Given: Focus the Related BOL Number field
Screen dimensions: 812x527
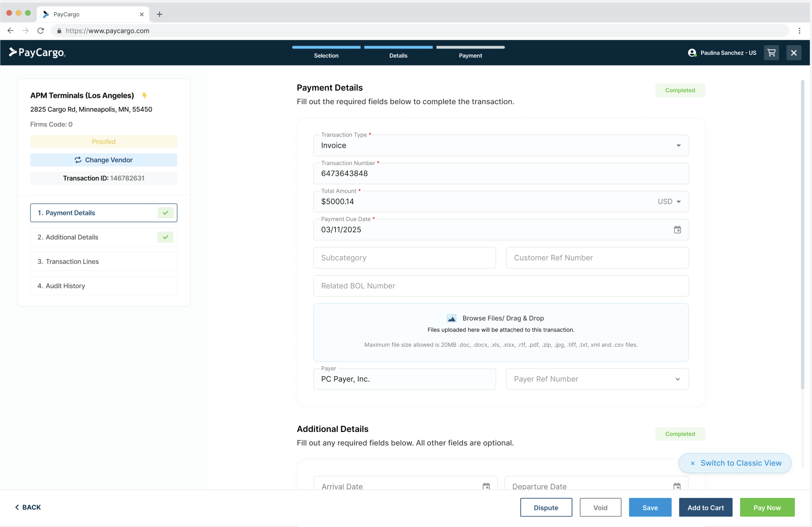Looking at the screenshot, I should [501, 286].
